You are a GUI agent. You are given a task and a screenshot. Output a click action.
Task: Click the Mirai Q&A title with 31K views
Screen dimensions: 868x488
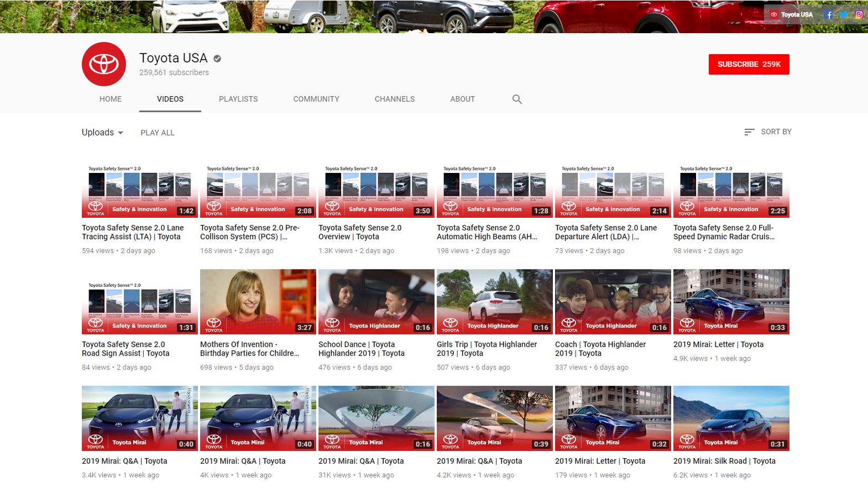361,461
